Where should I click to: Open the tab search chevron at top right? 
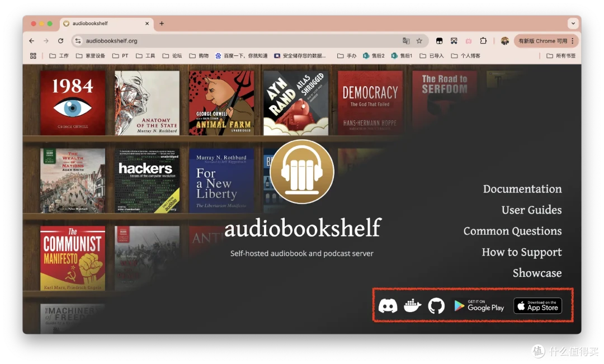572,23
